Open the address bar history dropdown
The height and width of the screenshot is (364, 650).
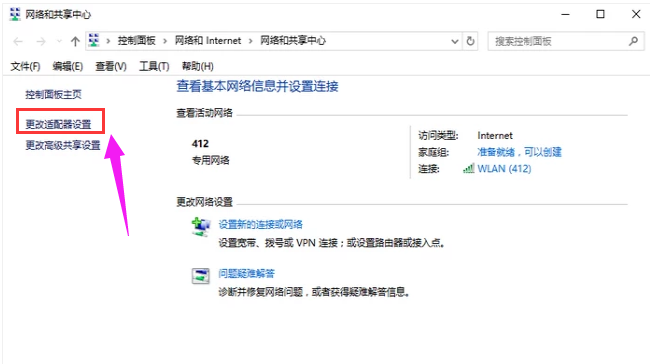[x=455, y=41]
